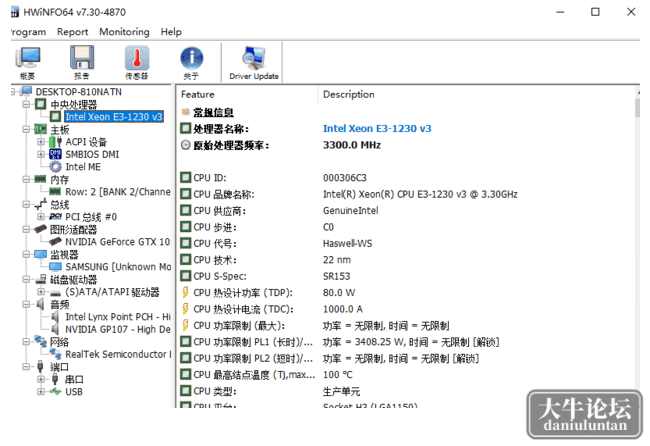Expand the PCI 总线 #0 node

pos(41,216)
